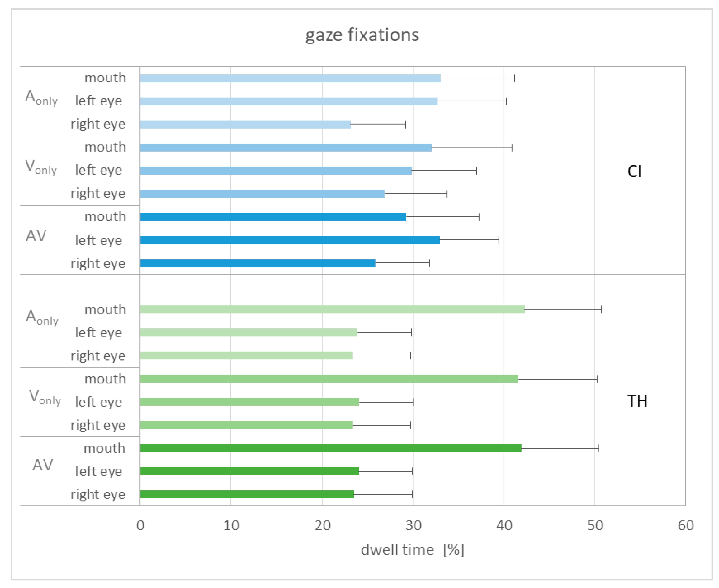
Task: Click the TH AV right eye bar
Action: [247, 494]
